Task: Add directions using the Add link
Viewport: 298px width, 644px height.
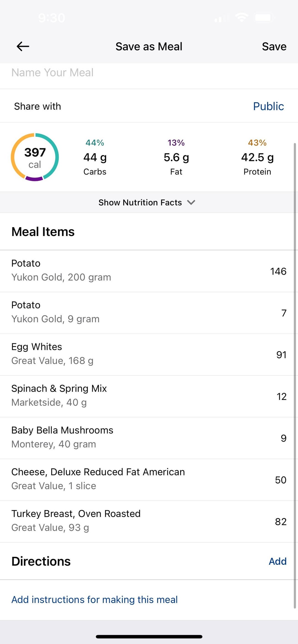Action: click(x=278, y=561)
